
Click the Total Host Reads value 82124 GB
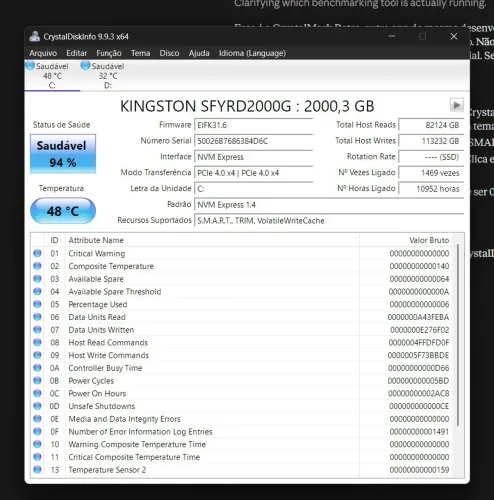tap(431, 125)
